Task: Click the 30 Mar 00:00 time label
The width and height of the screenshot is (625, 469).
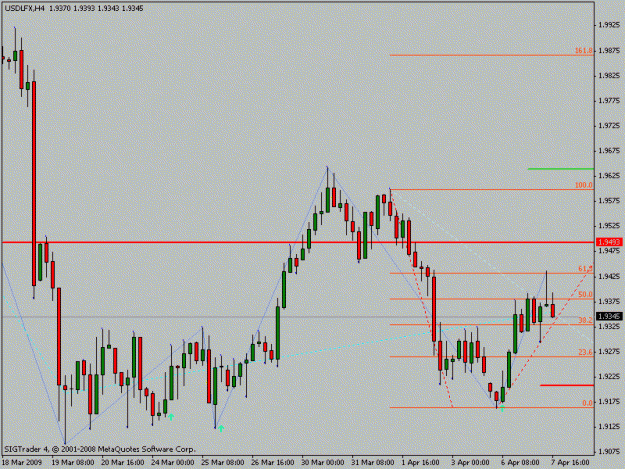Action: (322, 462)
